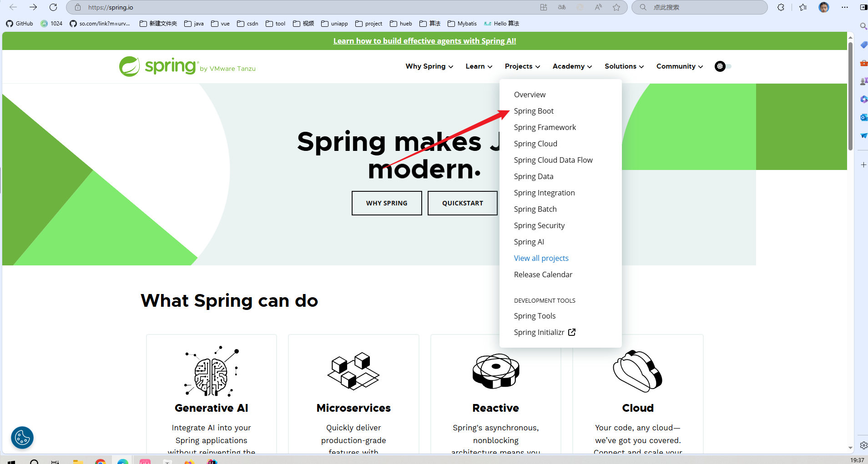Reload the page with the refresh icon
The image size is (868, 464).
point(53,7)
